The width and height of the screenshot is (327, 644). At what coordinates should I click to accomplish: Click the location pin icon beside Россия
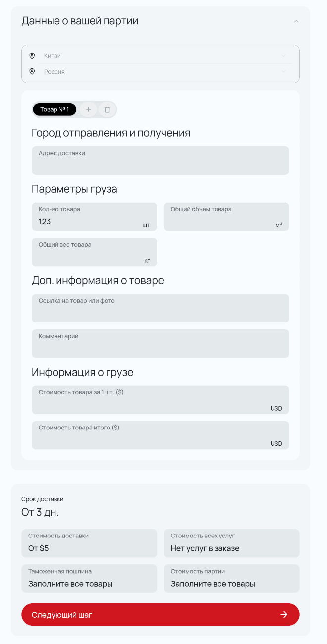32,72
